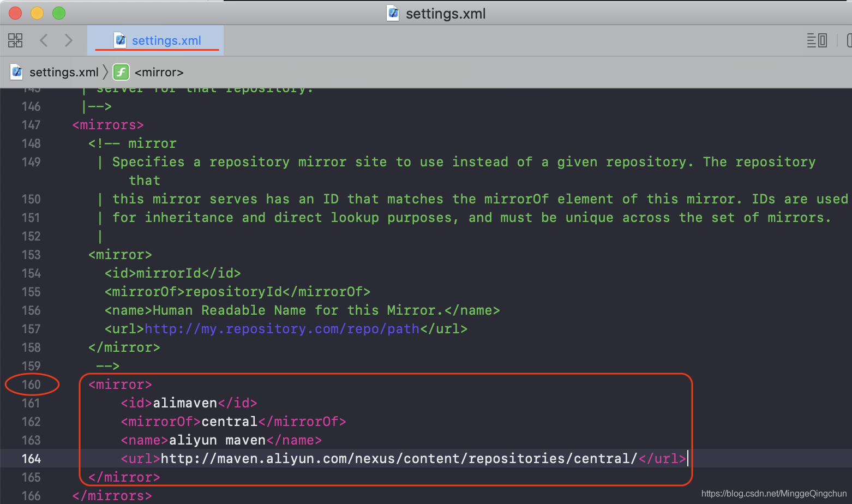
Task: Open the related items grid icon
Action: coord(15,40)
